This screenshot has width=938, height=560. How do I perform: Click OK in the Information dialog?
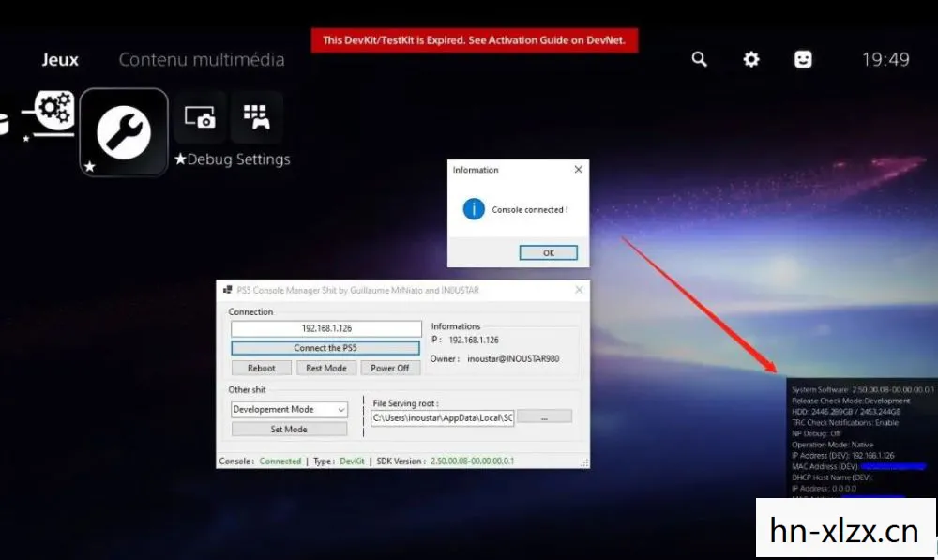(548, 253)
